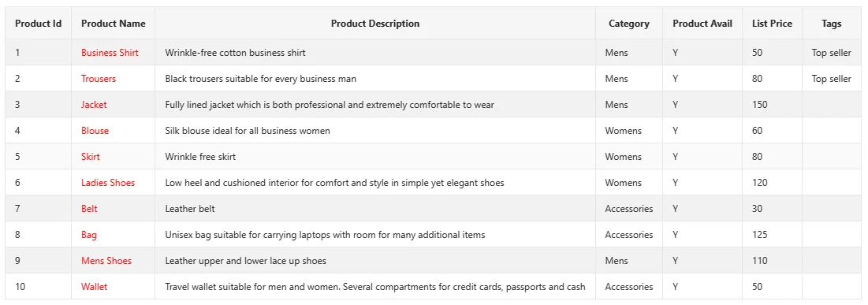This screenshot has height=305, width=868.
Task: Click the Belt product link
Action: [x=89, y=209]
